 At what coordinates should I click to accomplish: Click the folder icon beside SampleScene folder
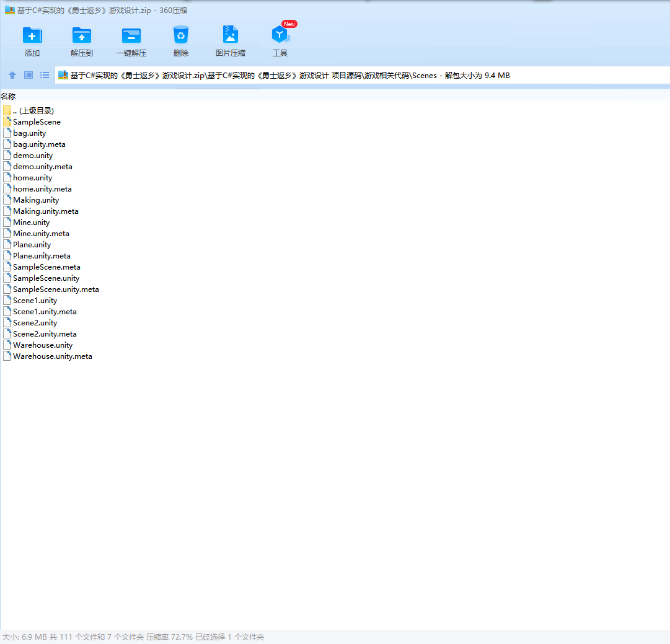point(7,121)
